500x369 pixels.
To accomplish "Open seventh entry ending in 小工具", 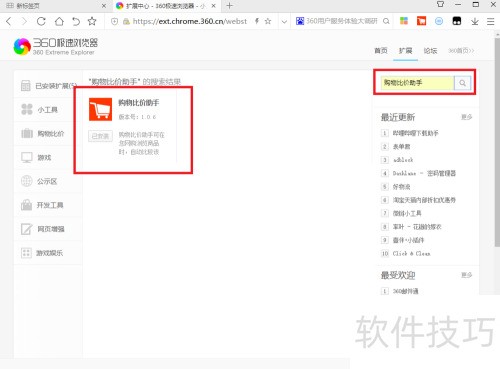I will tap(407, 213).
